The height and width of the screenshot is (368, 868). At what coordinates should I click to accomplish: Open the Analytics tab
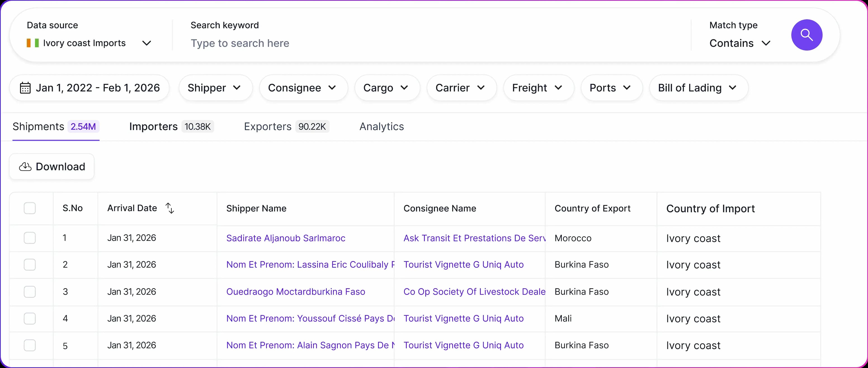click(x=381, y=127)
